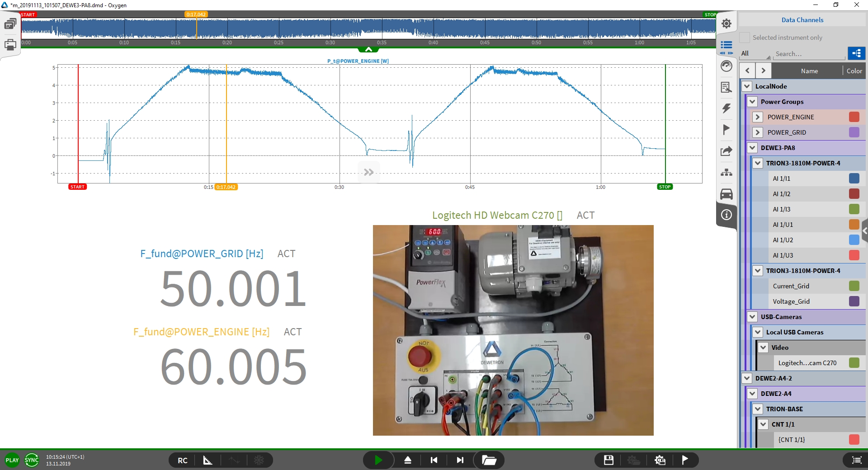Open the Power/trigger lightning icon
This screenshot has height=470, width=868.
click(726, 108)
